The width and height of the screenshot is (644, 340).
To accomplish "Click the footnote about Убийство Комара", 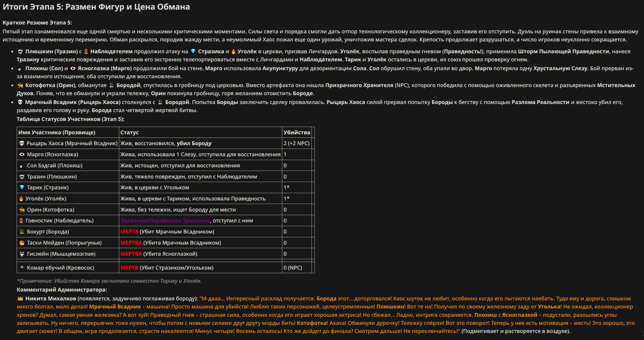I will coord(109,281).
